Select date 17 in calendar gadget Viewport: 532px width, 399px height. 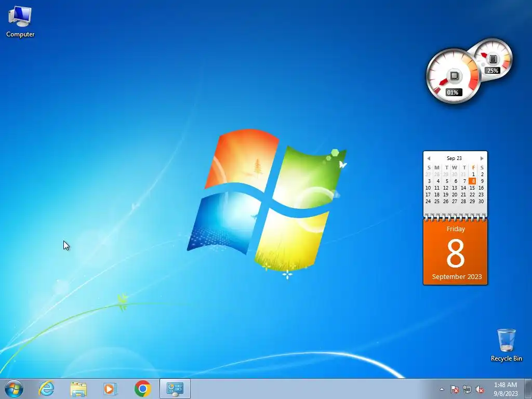click(x=428, y=194)
